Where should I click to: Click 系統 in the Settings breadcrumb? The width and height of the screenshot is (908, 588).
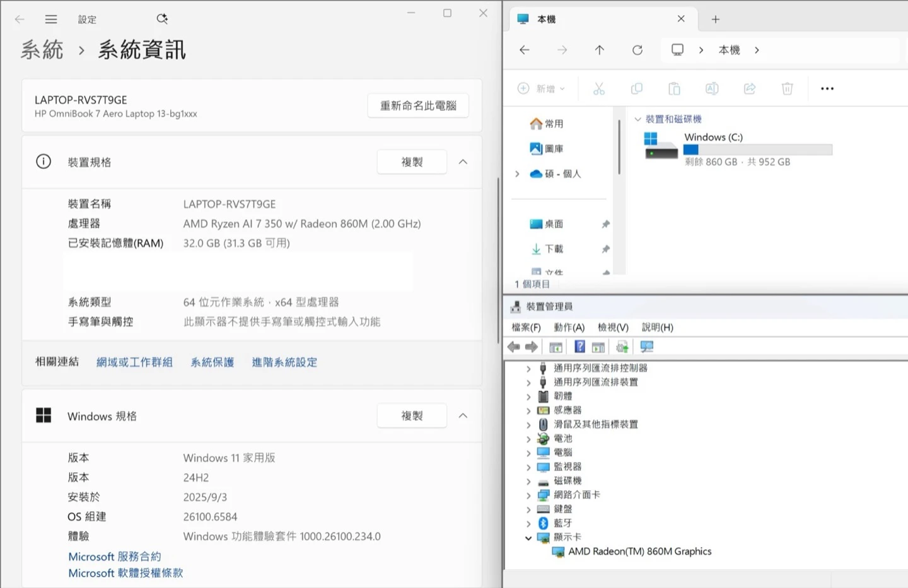point(42,50)
